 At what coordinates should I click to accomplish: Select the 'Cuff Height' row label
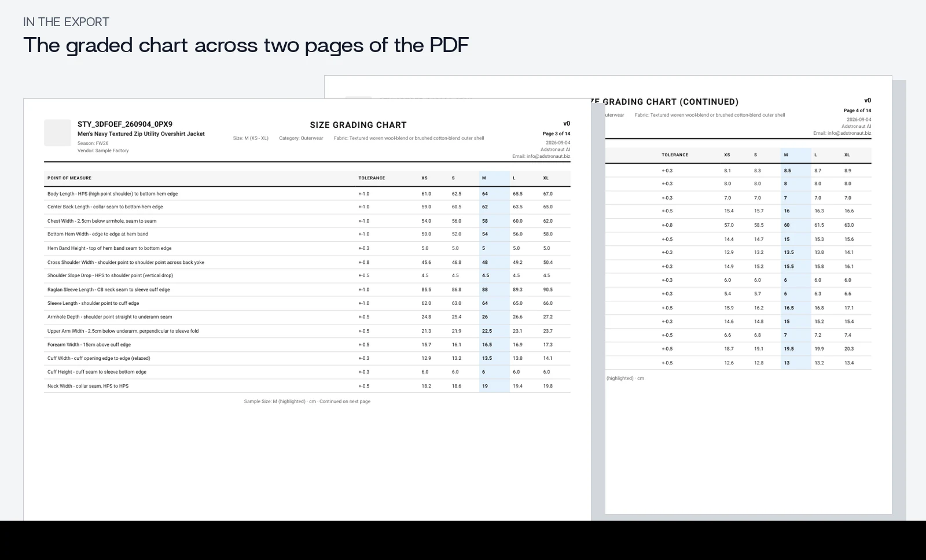97,372
